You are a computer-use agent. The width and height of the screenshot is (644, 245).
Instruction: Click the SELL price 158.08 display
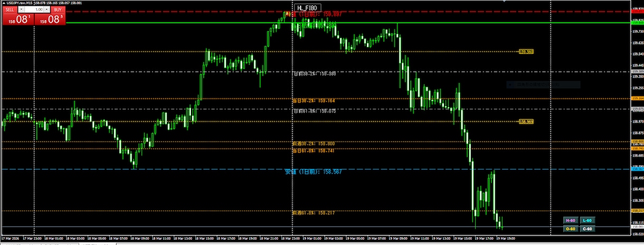[17, 20]
